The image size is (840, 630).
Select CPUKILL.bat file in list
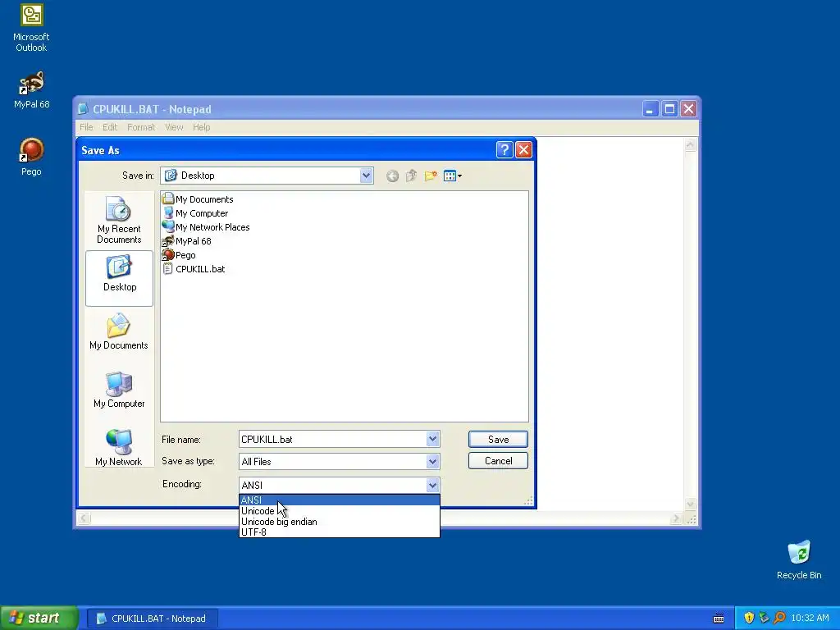[x=194, y=268]
